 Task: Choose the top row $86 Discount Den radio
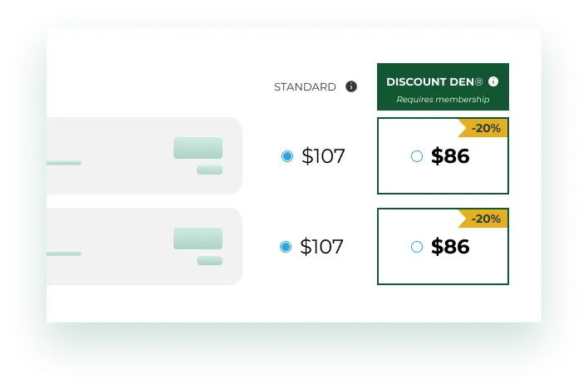coord(417,156)
